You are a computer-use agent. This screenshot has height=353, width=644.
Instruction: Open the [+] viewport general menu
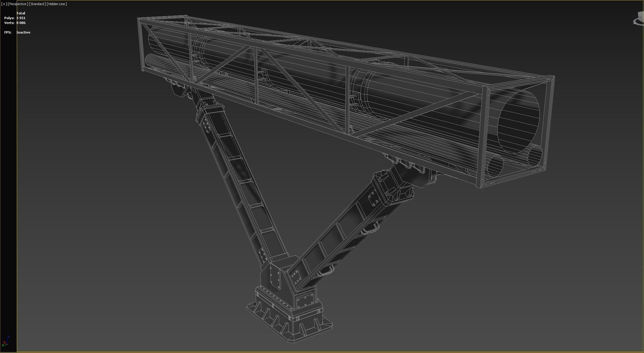(4, 4)
